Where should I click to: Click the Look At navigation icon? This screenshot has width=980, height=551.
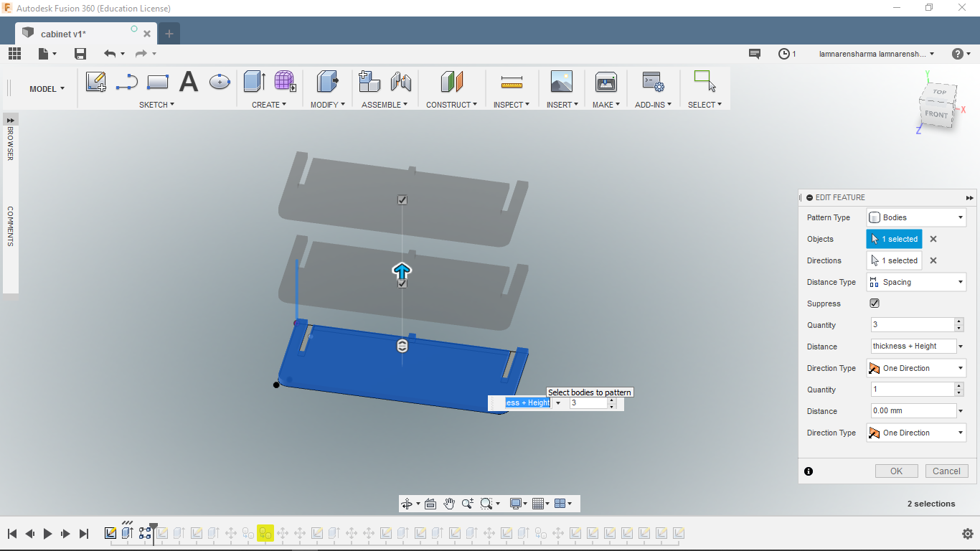click(x=430, y=504)
